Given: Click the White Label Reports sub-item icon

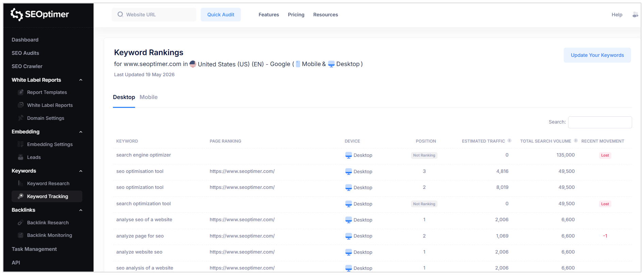Looking at the screenshot, I should (x=21, y=105).
